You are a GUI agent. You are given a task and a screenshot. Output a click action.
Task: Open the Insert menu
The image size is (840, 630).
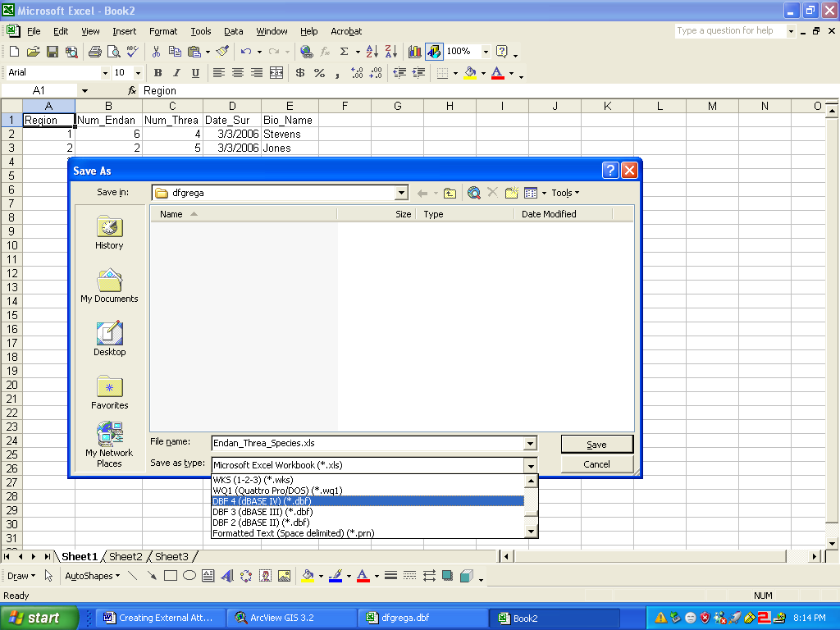125,32
